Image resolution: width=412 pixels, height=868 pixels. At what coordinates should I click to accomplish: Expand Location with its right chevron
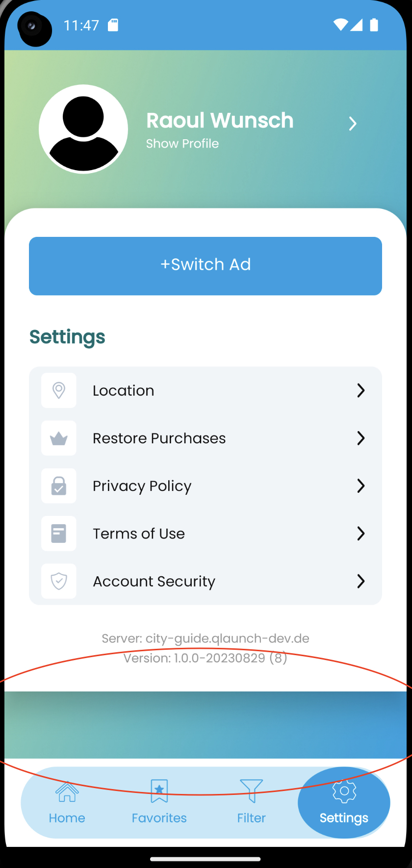tap(361, 390)
